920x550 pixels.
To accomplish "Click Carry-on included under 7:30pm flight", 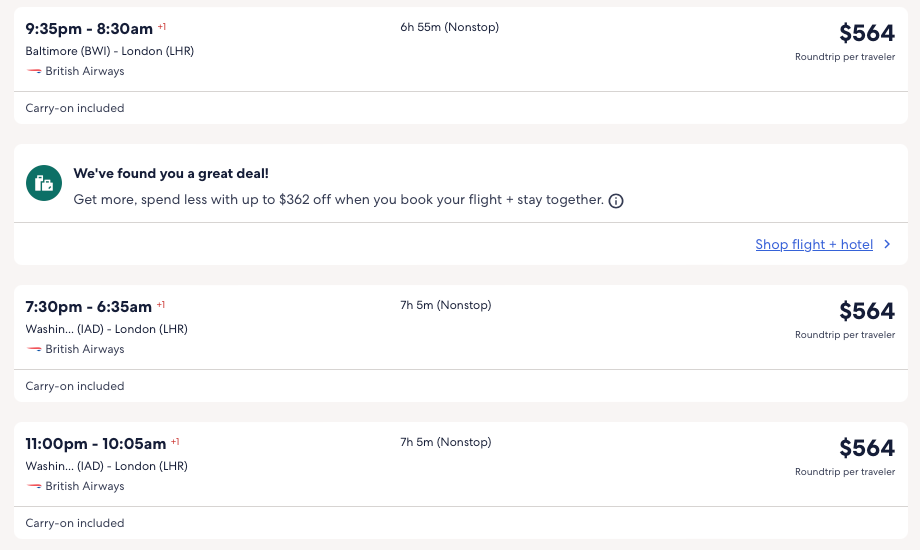I will point(75,386).
